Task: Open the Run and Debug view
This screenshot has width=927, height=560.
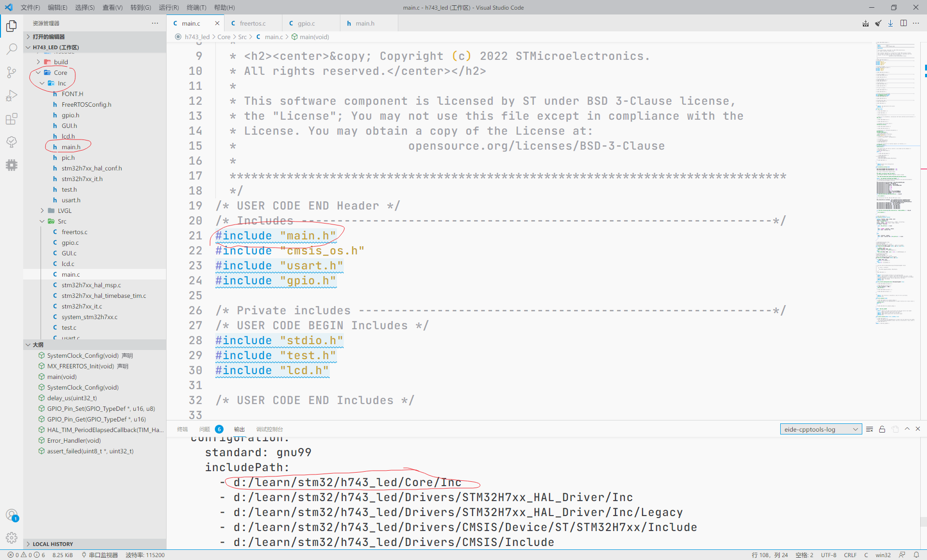Action: pyautogui.click(x=12, y=96)
